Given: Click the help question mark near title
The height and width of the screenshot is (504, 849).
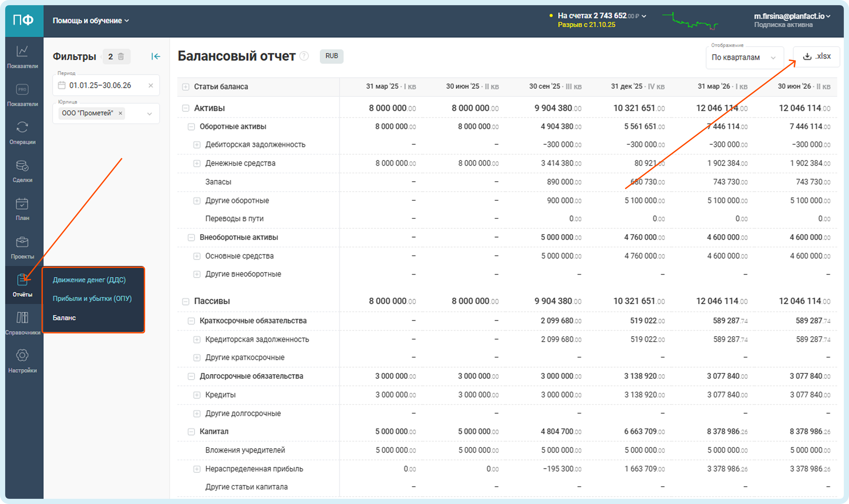Looking at the screenshot, I should [x=304, y=56].
